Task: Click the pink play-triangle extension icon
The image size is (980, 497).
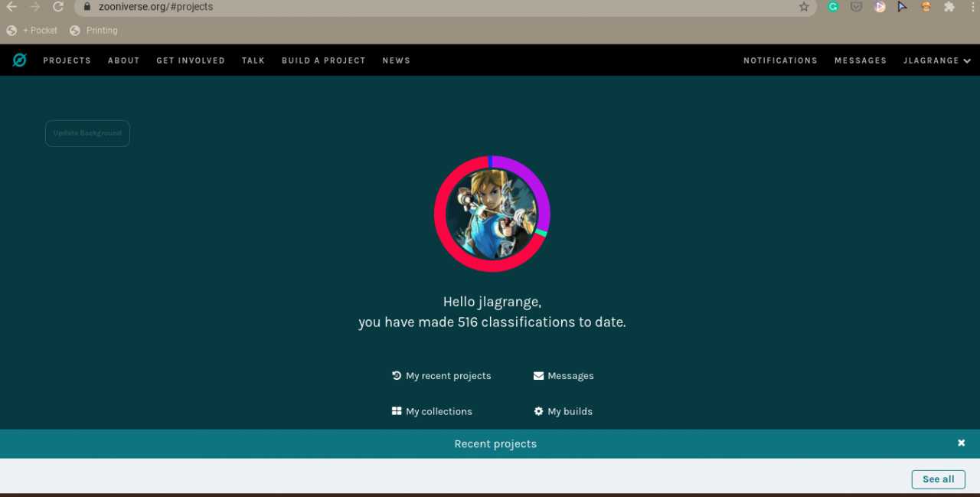Action: tap(880, 7)
